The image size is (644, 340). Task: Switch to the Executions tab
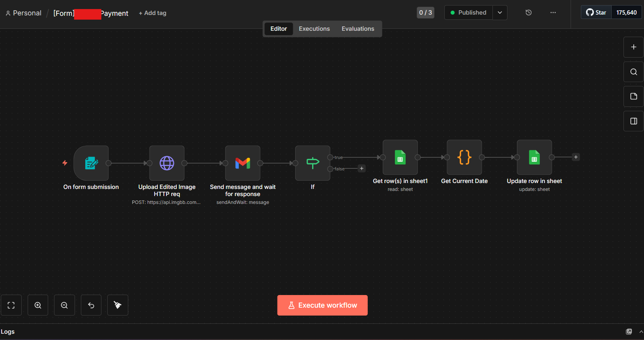click(314, 29)
